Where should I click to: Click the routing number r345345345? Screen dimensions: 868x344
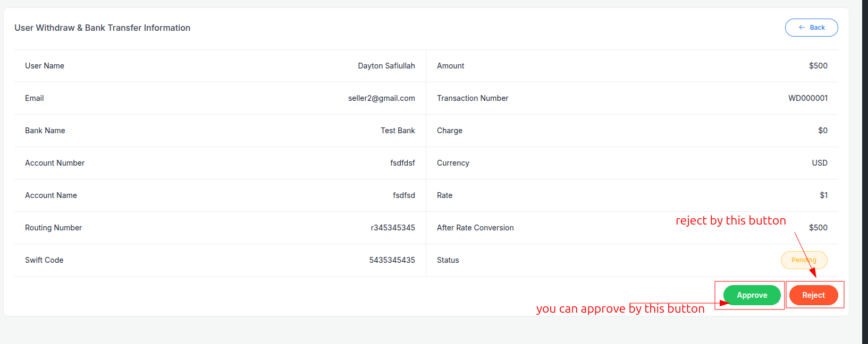393,228
